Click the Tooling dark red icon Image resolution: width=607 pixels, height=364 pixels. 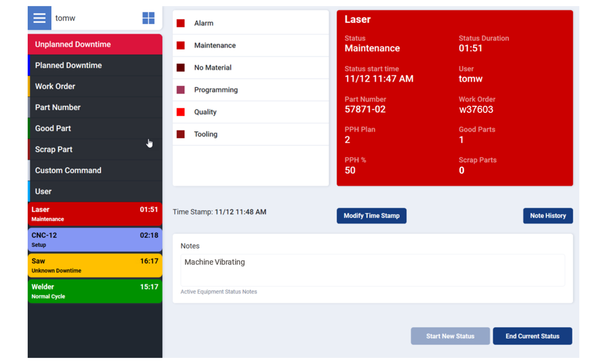[181, 134]
